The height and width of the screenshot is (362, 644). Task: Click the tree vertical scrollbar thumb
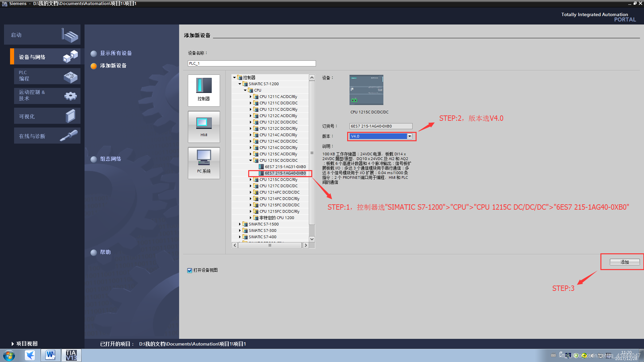[x=312, y=153]
